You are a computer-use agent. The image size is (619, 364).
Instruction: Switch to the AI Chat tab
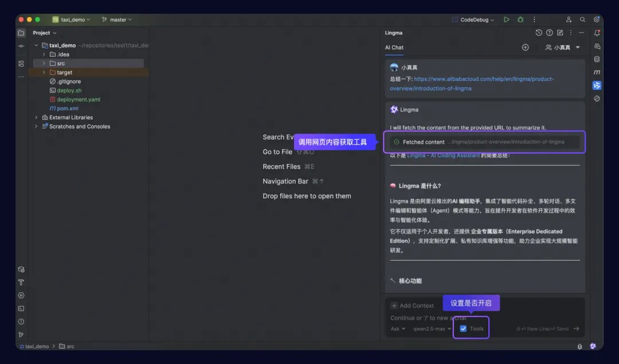[394, 48]
